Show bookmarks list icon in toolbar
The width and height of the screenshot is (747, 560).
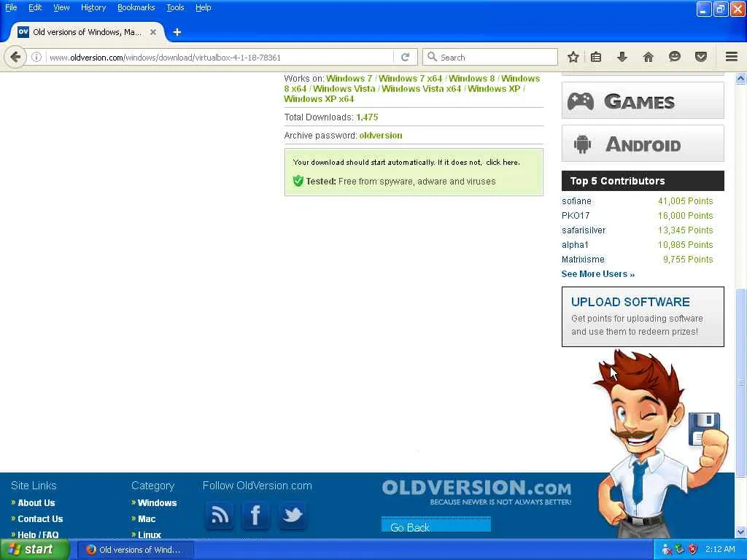(x=596, y=57)
